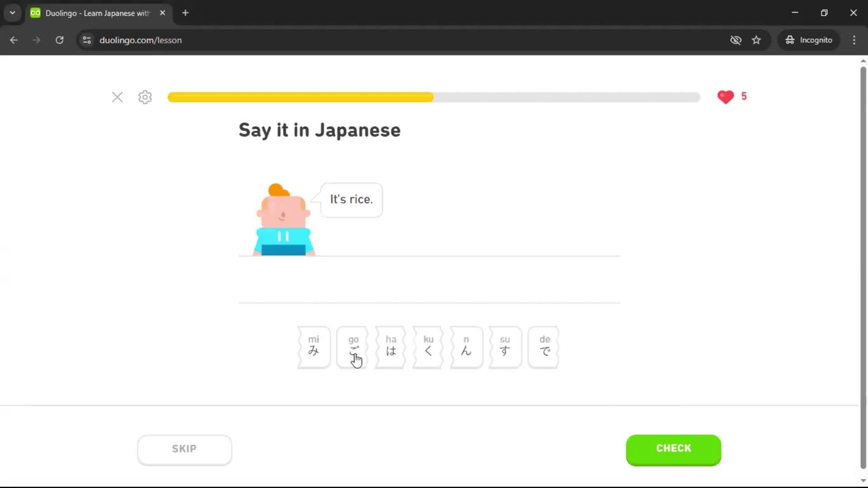
Task: Open site information icon in address bar
Action: pos(87,40)
